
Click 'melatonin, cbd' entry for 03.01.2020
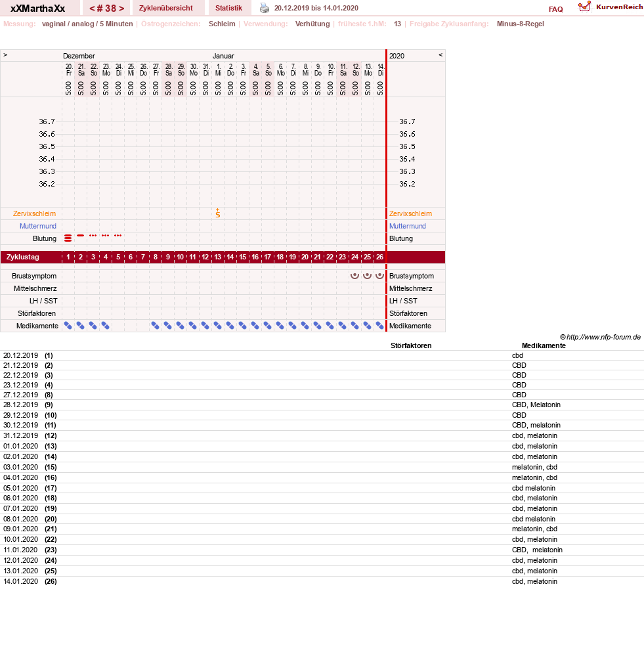point(534,467)
